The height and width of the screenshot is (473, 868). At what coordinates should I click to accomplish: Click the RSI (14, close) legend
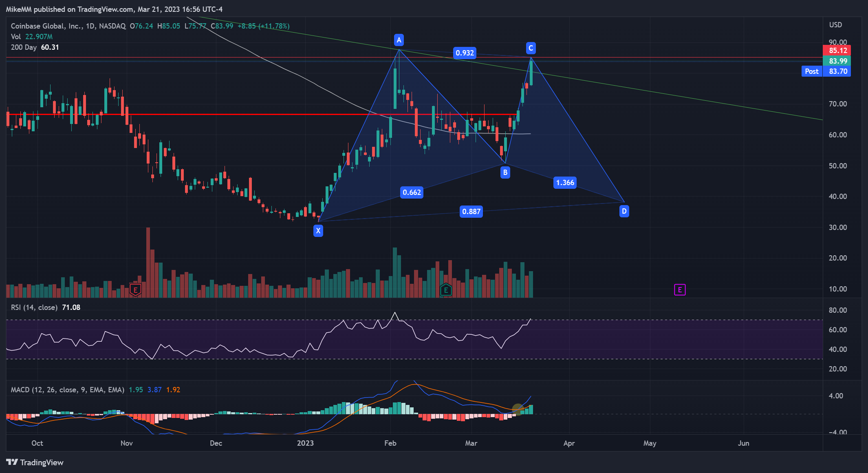[x=34, y=307]
